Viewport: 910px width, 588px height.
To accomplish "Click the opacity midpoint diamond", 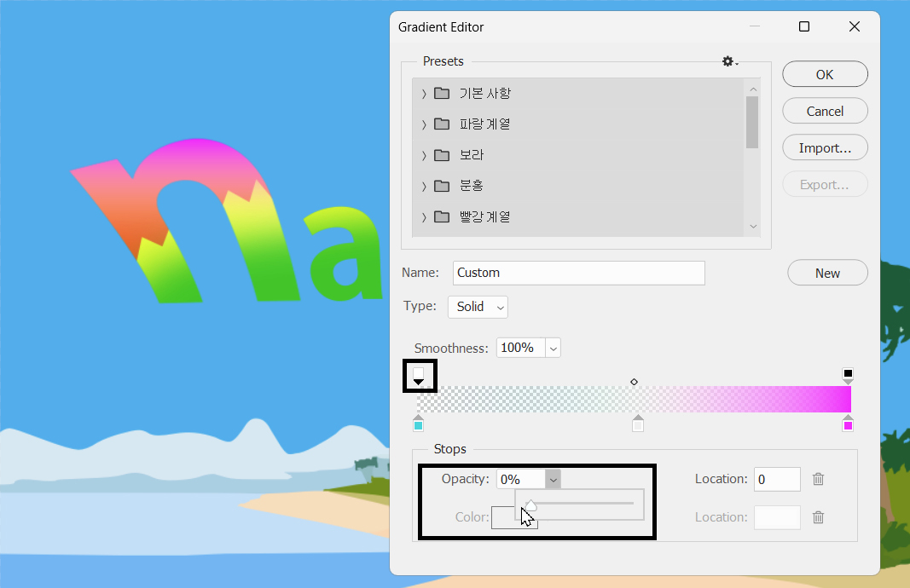I will [634, 382].
